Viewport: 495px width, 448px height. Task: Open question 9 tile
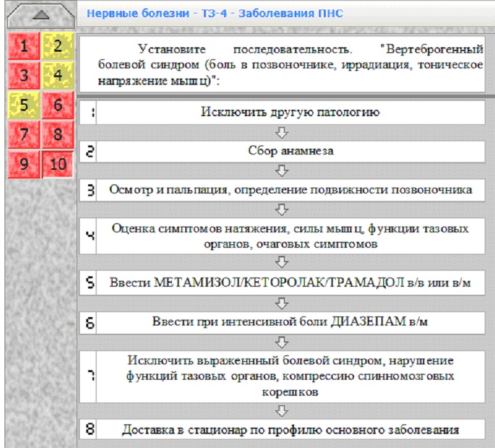tap(24, 165)
